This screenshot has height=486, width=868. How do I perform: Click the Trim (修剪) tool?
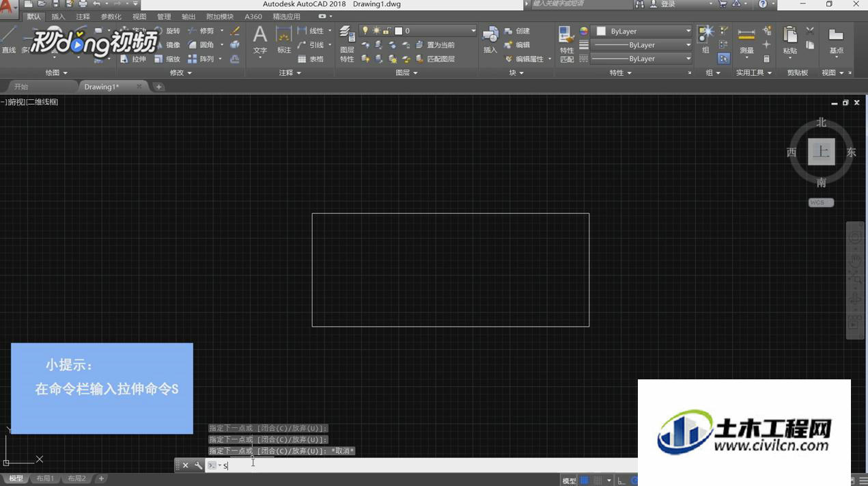coord(201,31)
